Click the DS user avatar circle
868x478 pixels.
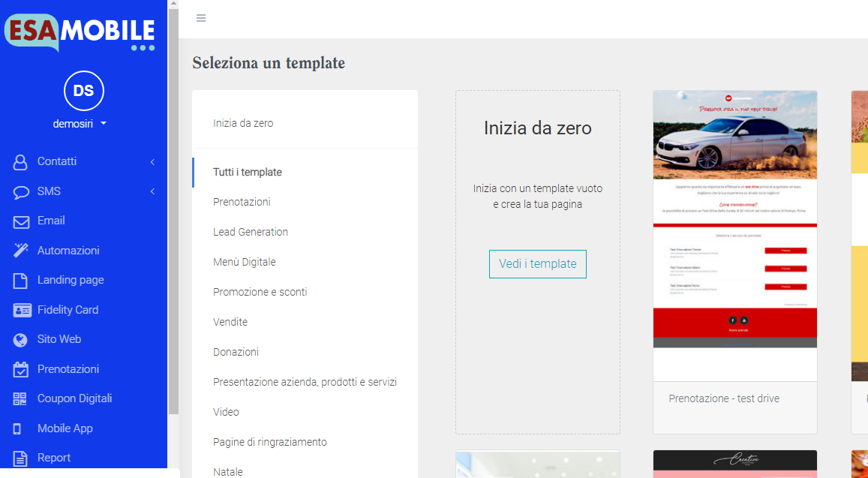coord(83,91)
